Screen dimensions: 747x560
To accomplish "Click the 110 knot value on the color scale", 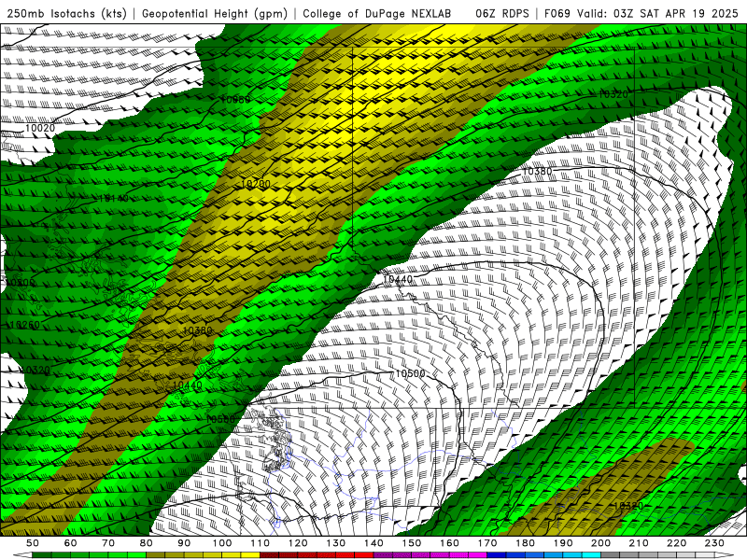I will pyautogui.click(x=260, y=543).
